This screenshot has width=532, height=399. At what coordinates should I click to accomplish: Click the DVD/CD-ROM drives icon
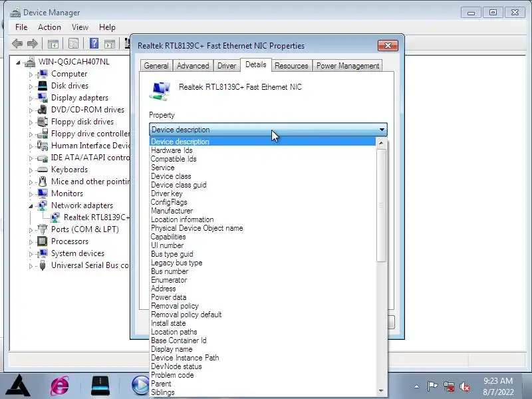pos(43,110)
